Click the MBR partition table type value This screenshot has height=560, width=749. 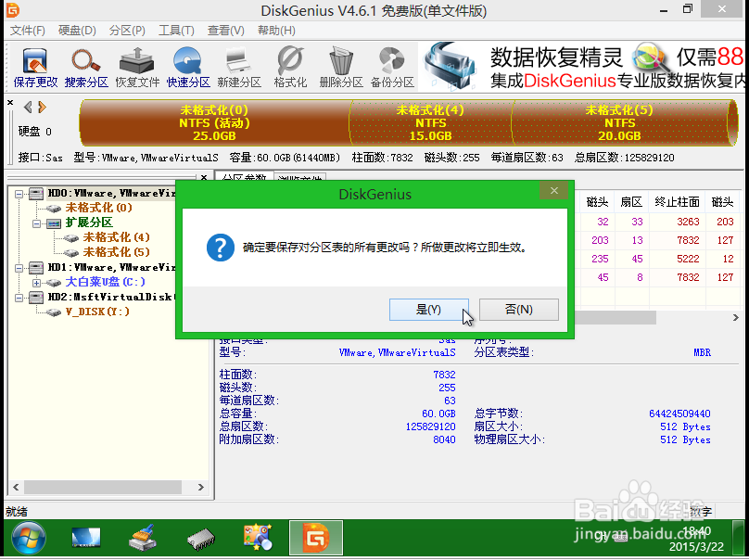pos(703,352)
